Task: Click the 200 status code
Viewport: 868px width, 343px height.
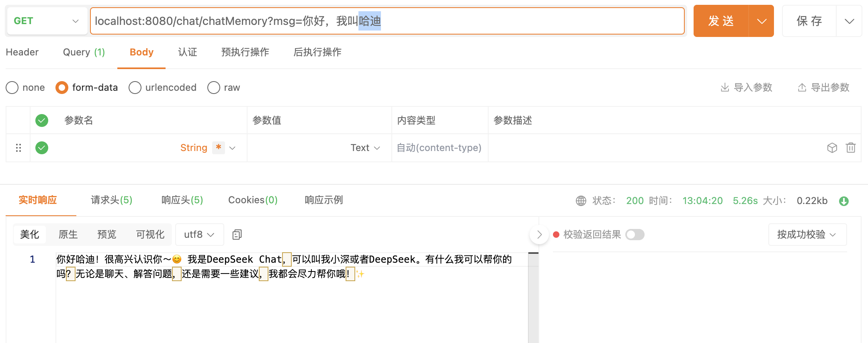Action: click(x=635, y=201)
